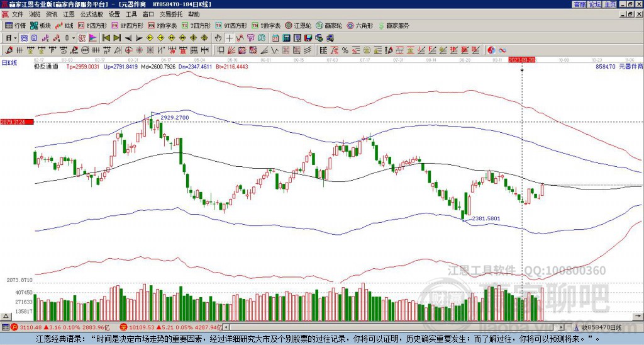Open the T四方形 tool
This screenshot has width=644, height=345.
pyautogui.click(x=196, y=25)
